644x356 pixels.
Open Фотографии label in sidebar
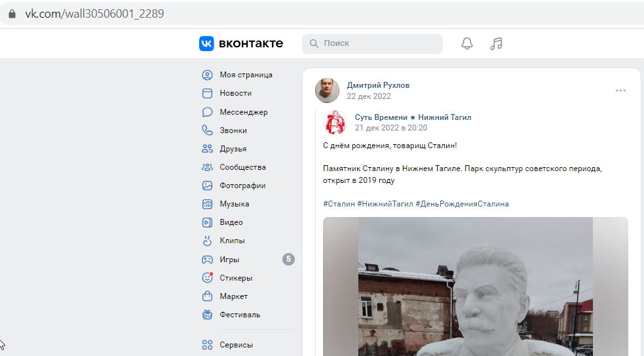(x=242, y=186)
